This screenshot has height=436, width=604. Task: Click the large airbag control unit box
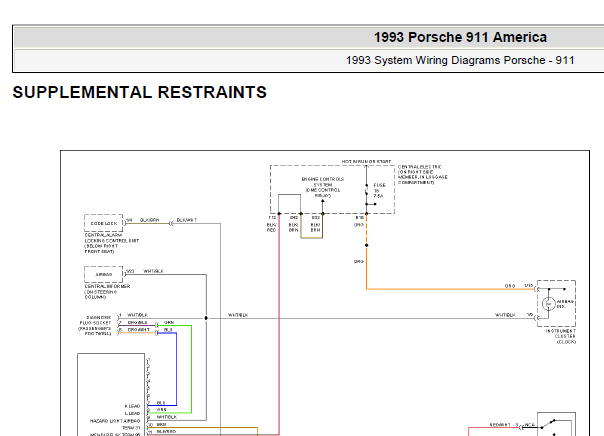coord(111,394)
